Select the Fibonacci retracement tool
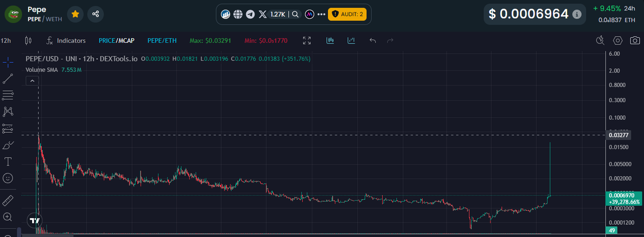Image resolution: width=644 pixels, height=237 pixels. [x=8, y=95]
